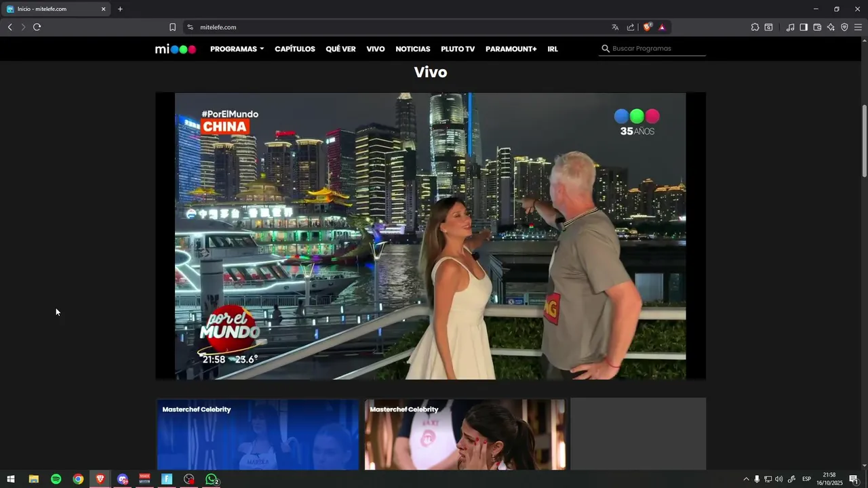Go to the QUÉ VER page
Image resolution: width=868 pixels, height=488 pixels.
pos(340,49)
